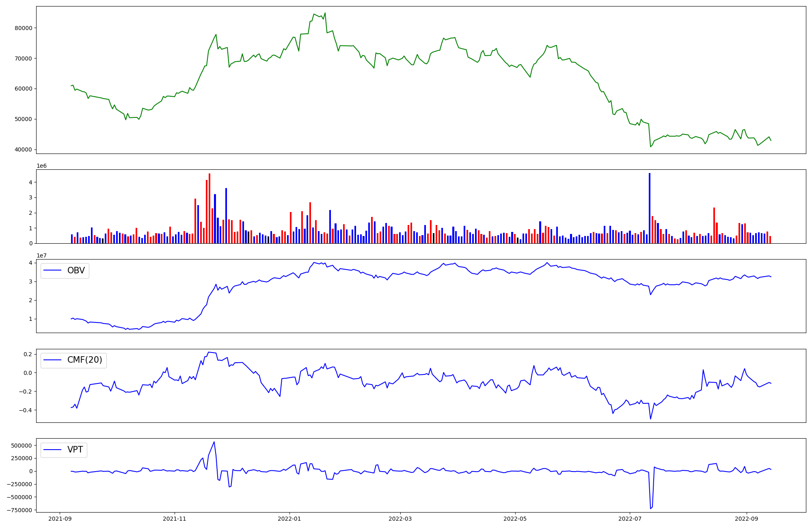
Task: Click the 2022-07 x-axis date label
Action: (630, 518)
